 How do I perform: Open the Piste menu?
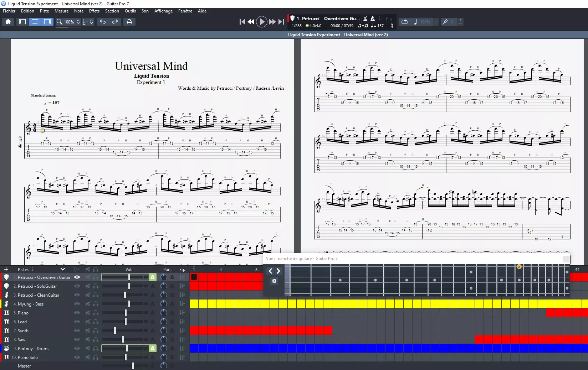pyautogui.click(x=45, y=11)
